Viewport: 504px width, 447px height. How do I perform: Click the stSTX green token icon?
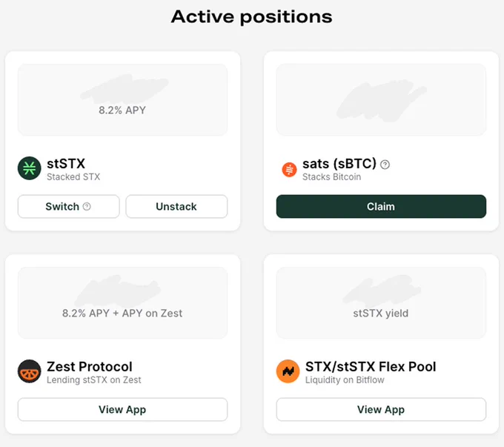pyautogui.click(x=29, y=168)
